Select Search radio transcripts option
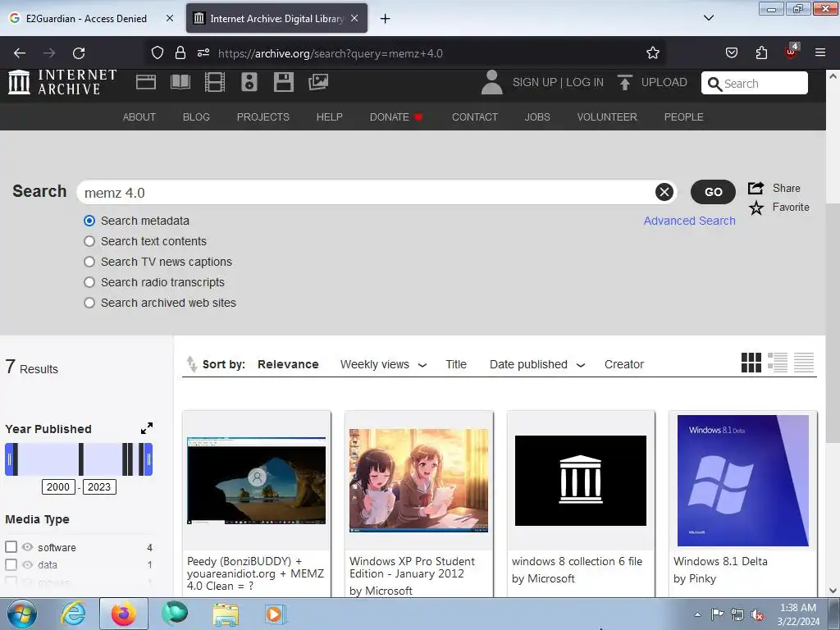 pos(89,282)
